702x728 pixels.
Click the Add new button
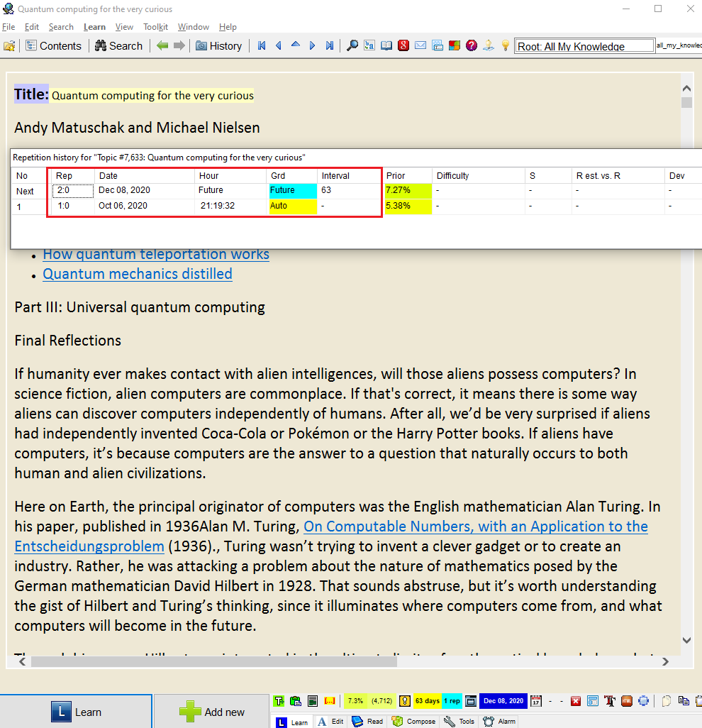click(x=211, y=712)
